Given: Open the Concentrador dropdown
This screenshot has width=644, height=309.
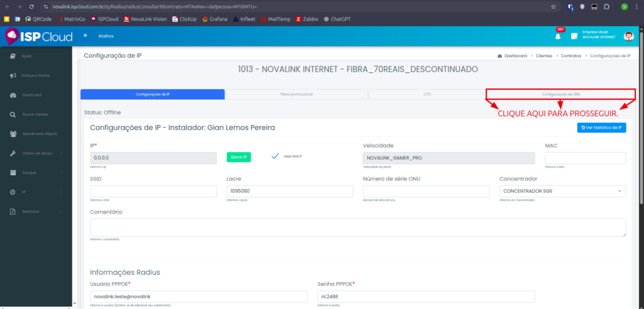Looking at the screenshot, I should click(562, 191).
